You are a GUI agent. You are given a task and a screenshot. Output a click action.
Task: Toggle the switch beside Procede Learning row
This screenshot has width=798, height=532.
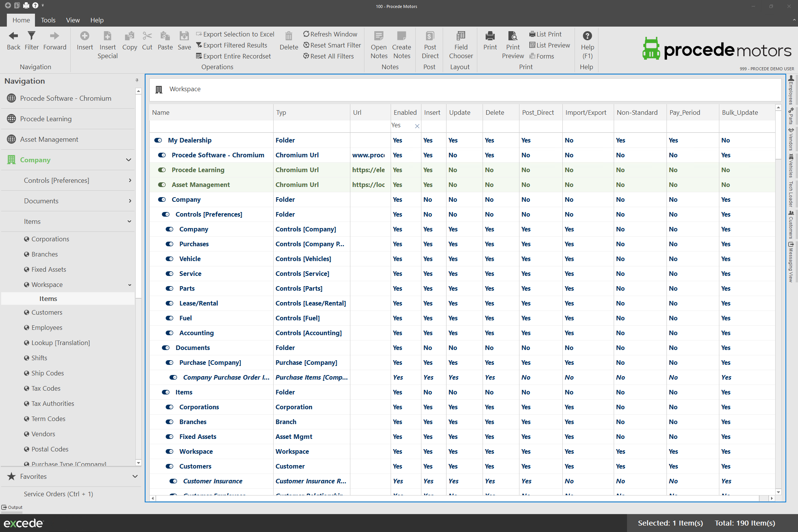(x=162, y=170)
